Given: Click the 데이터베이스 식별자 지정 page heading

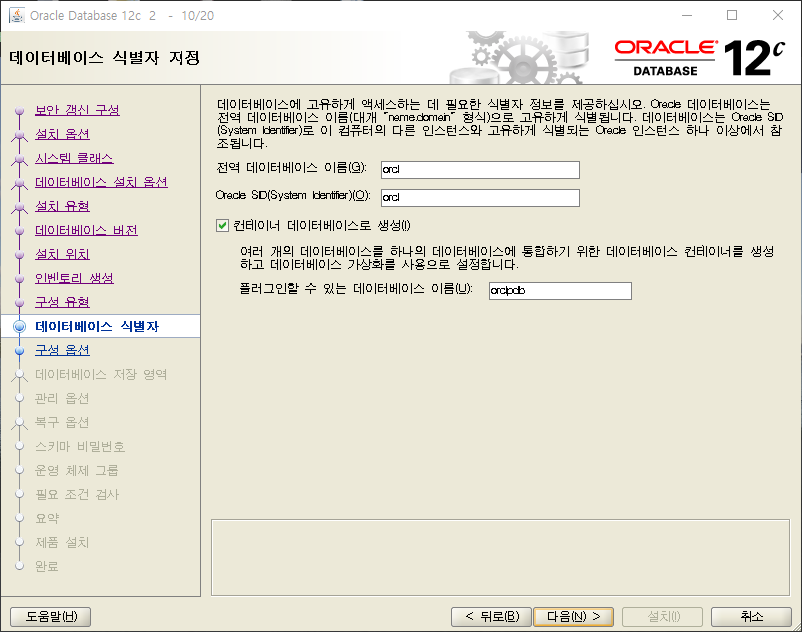Looking at the screenshot, I should point(104,58).
